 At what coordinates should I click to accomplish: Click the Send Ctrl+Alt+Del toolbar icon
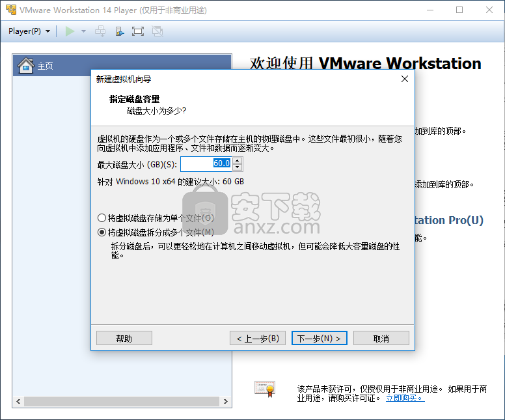[x=100, y=31]
